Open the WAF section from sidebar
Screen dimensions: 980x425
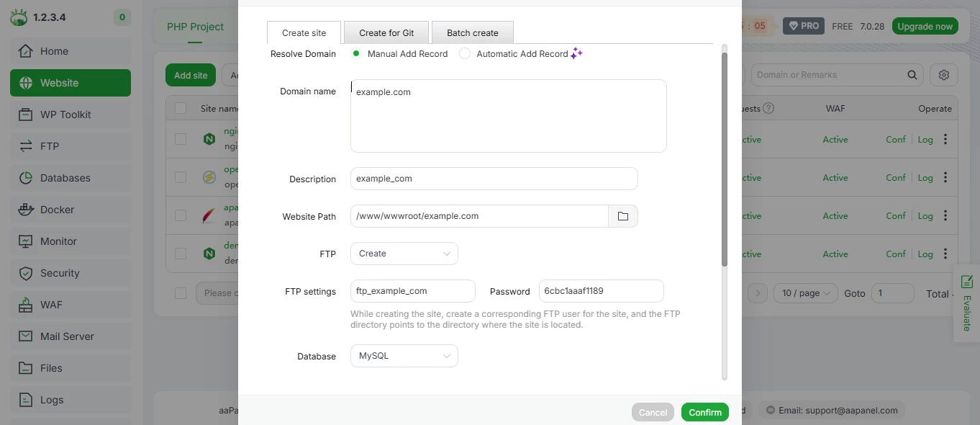(x=51, y=304)
